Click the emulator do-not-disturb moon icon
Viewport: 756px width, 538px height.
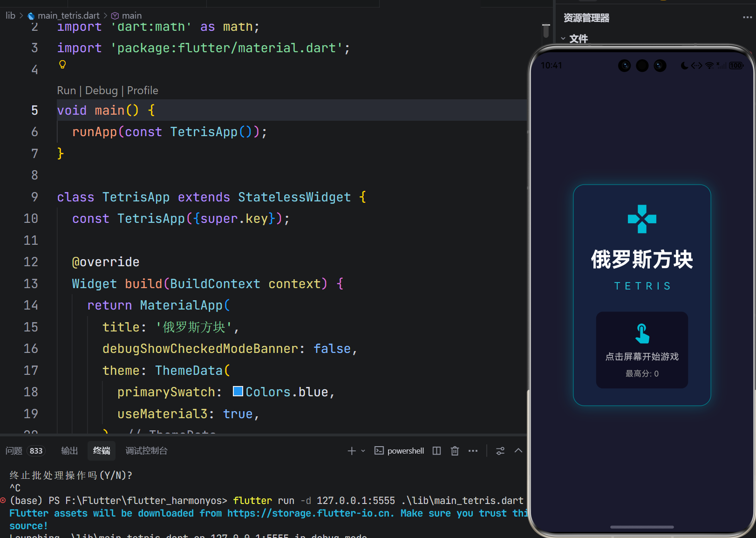684,66
